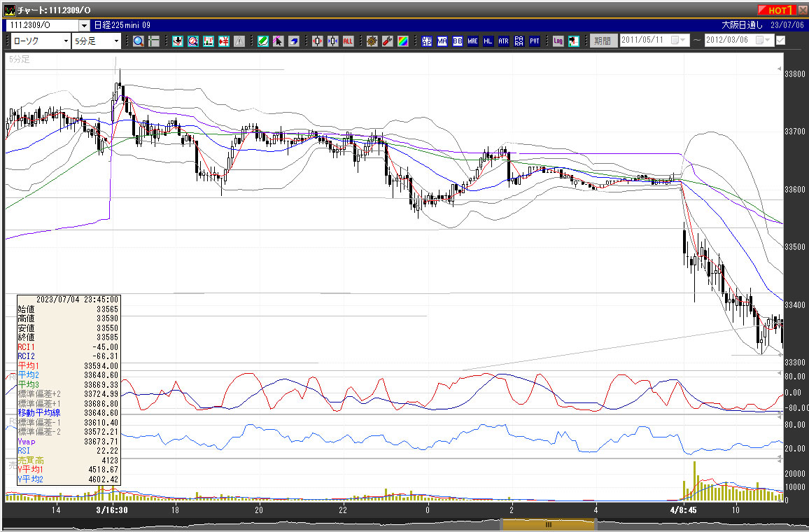Click the chart app icon in title bar
The image size is (809, 532).
[x=10, y=10]
